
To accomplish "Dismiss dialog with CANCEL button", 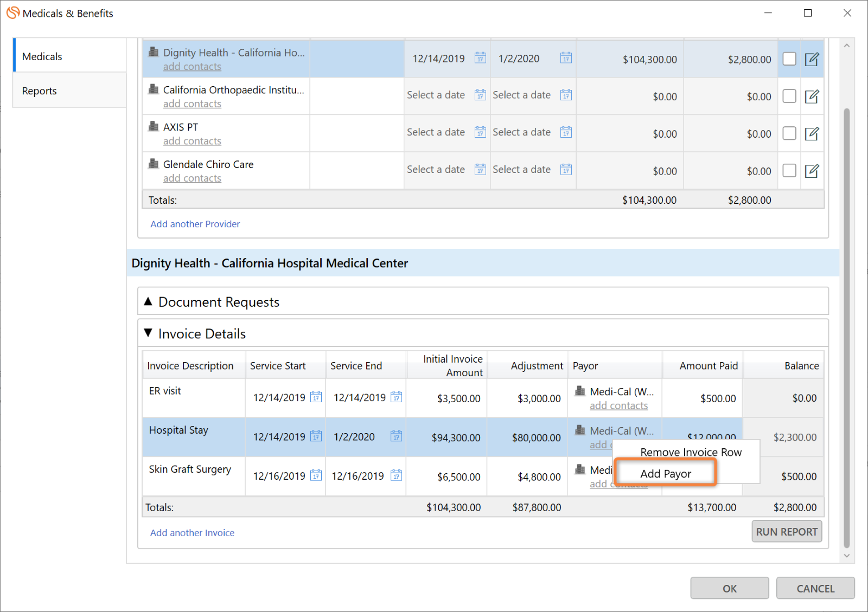I will (x=815, y=588).
